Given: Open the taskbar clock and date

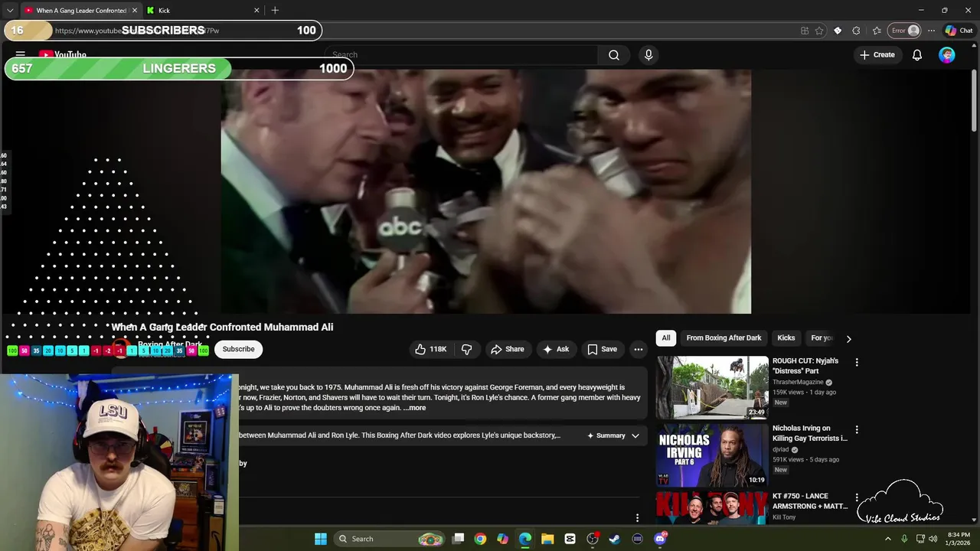Looking at the screenshot, I should click(x=959, y=539).
